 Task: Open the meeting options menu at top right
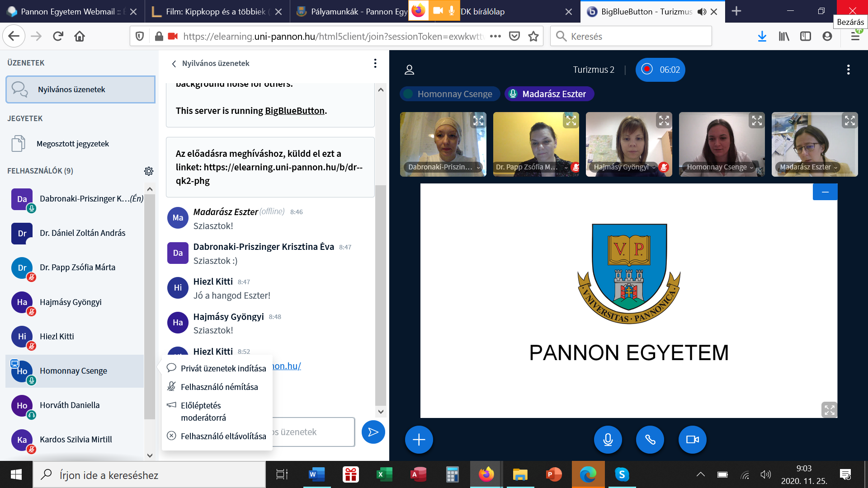coord(848,70)
